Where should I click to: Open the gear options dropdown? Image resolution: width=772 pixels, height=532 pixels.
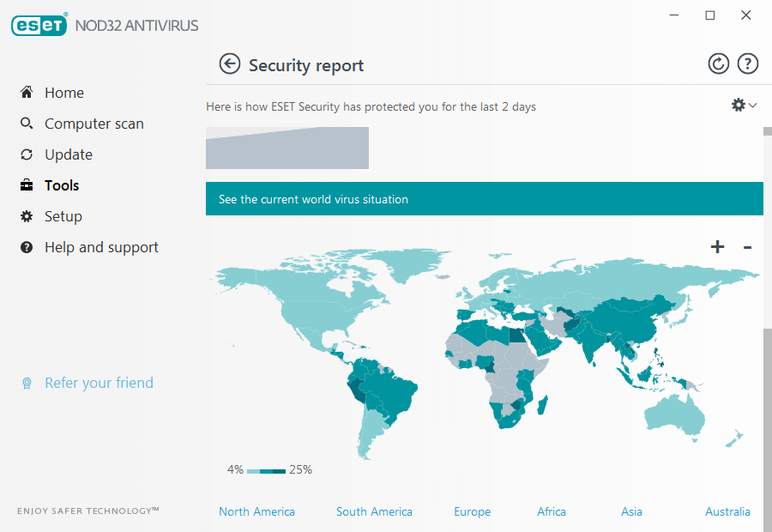[737, 105]
